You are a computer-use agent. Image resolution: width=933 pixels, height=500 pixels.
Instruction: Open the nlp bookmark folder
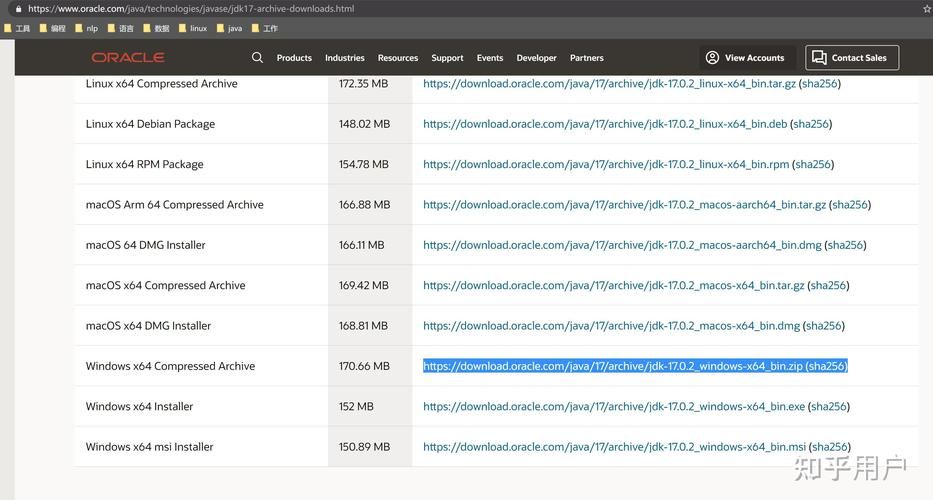pos(86,28)
